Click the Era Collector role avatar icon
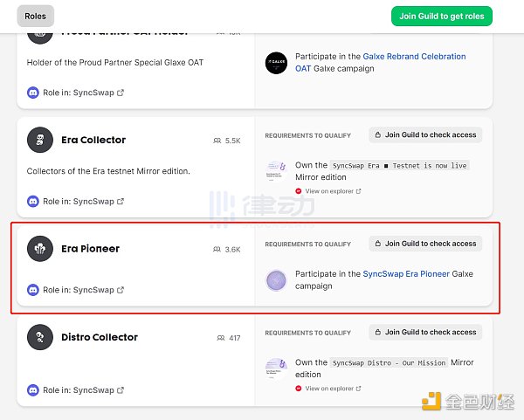 pyautogui.click(x=40, y=140)
